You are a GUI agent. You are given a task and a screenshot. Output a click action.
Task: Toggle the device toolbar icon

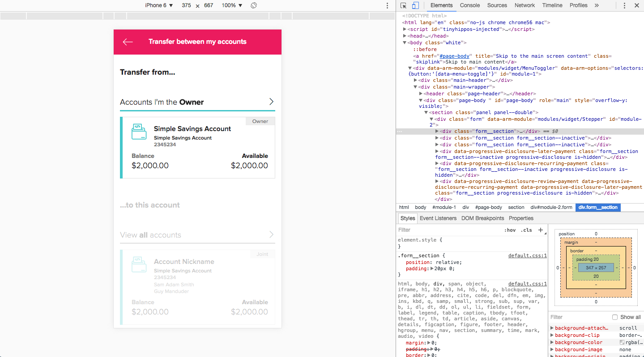[x=415, y=5]
